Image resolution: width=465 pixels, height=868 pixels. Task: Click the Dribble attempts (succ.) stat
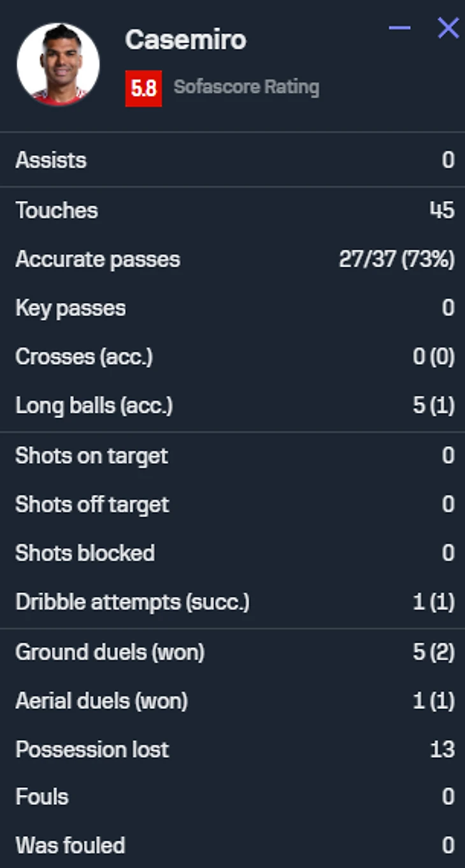132,602
